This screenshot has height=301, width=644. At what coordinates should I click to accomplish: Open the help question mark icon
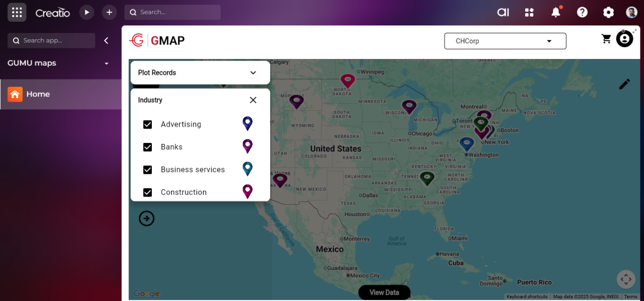point(582,12)
